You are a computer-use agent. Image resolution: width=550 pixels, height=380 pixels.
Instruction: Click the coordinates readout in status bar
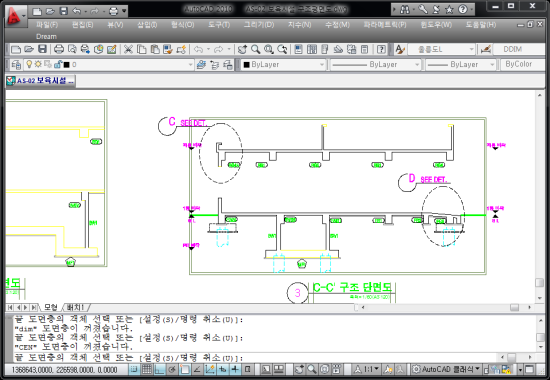[x=65, y=369]
